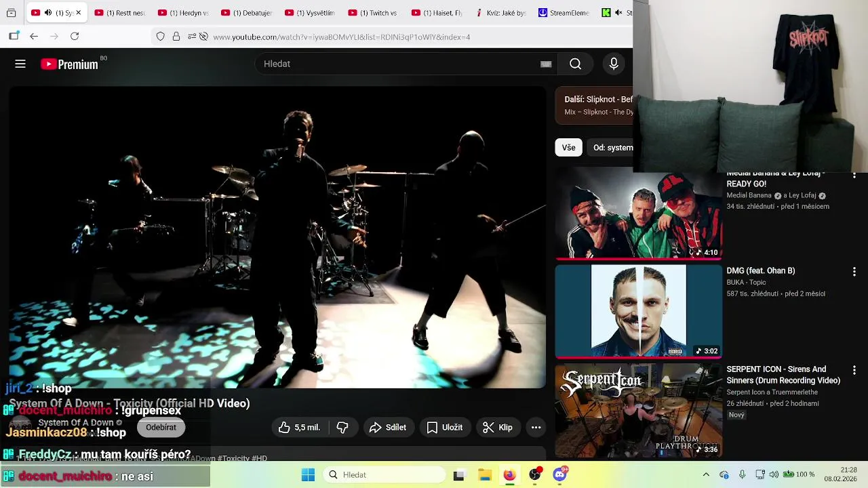
Task: Go back with browser back arrow
Action: point(34,37)
